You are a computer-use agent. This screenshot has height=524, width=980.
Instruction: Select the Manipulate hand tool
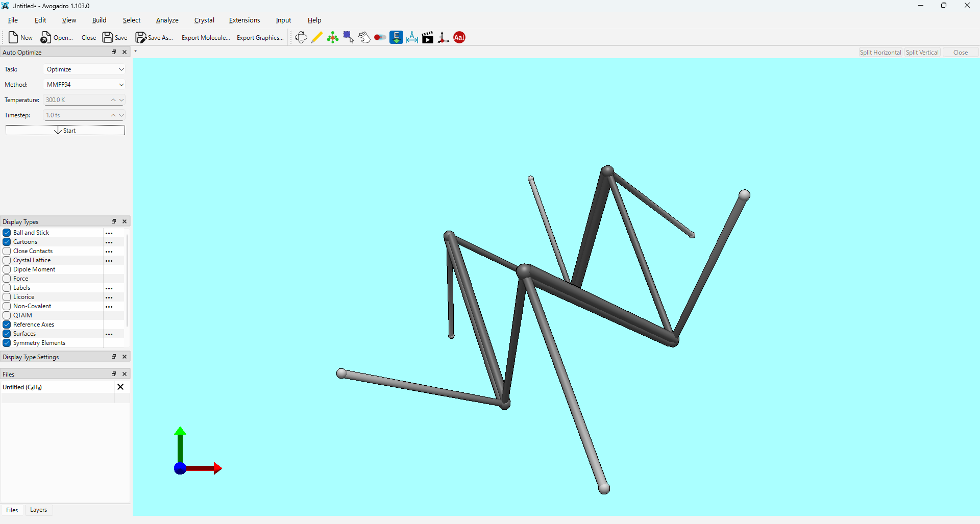click(364, 37)
